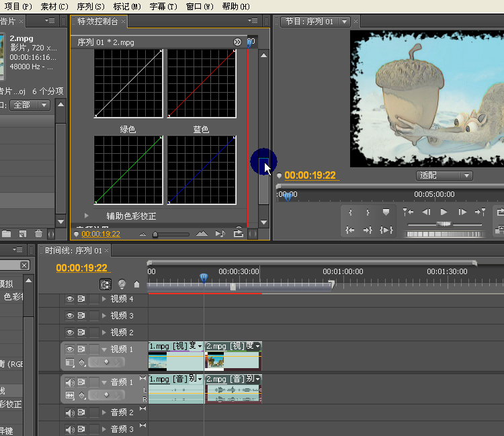This screenshot has height=436, width=504.
Task: Toggle the timeline Snap magnet icon
Action: [106, 284]
